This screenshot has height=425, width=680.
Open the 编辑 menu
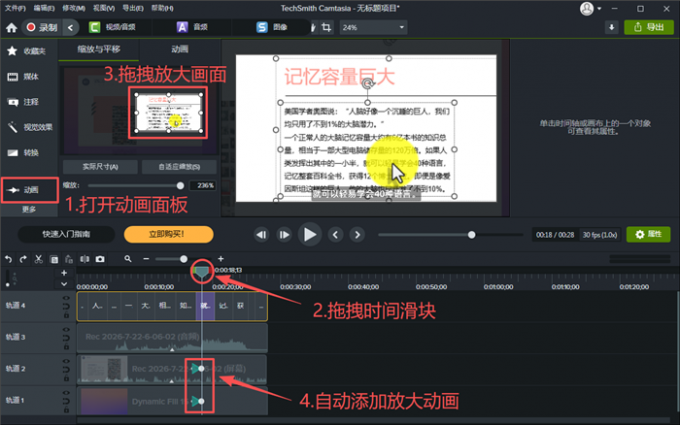coord(44,8)
